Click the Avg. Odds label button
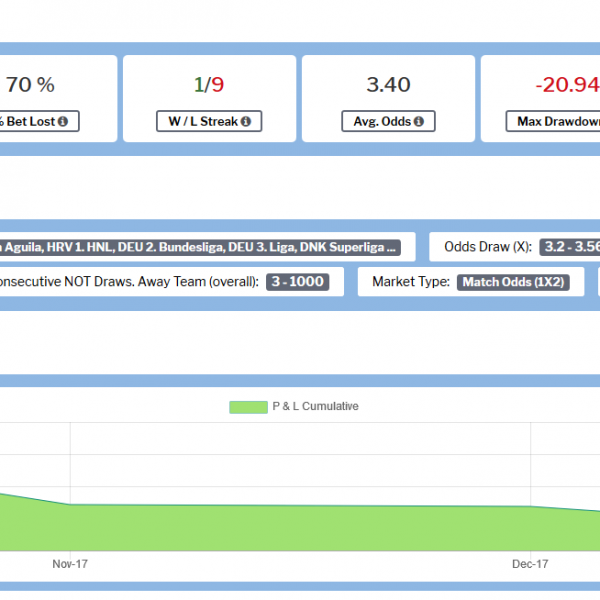Image resolution: width=600 pixels, height=600 pixels. tap(388, 121)
